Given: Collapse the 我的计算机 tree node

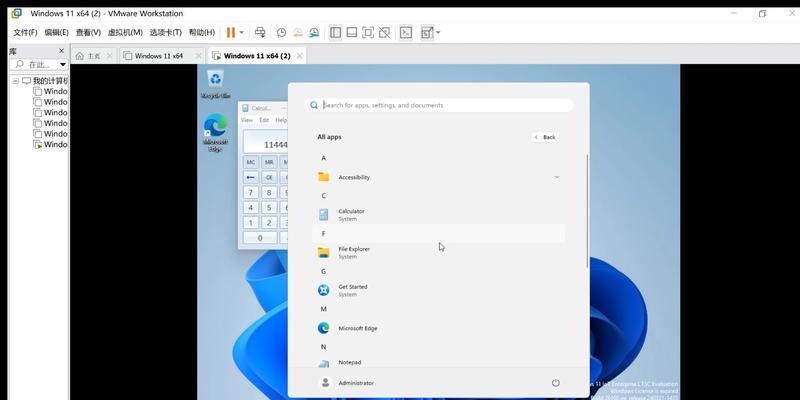Looking at the screenshot, I should (x=15, y=81).
